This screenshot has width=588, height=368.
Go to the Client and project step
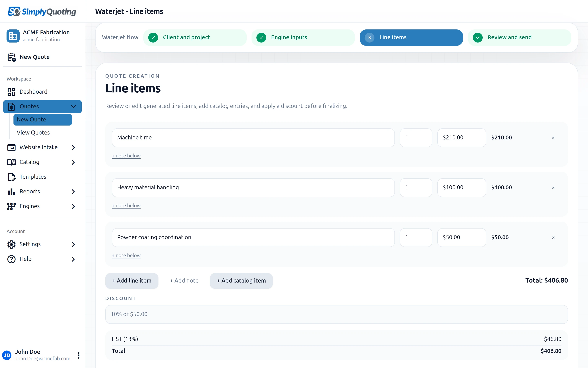click(x=195, y=37)
